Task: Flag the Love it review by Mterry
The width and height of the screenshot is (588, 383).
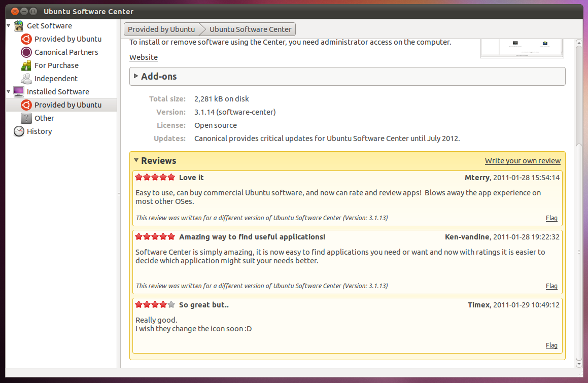Action: click(551, 218)
